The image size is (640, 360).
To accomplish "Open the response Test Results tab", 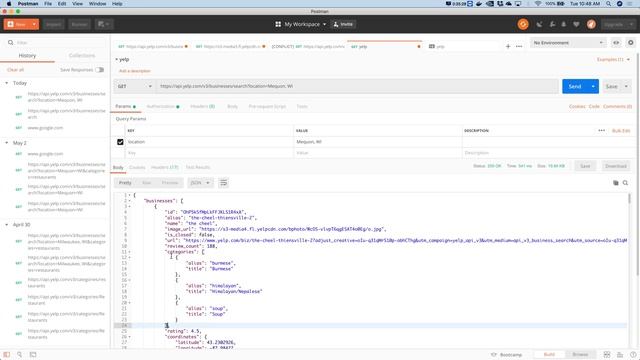I will (198, 167).
